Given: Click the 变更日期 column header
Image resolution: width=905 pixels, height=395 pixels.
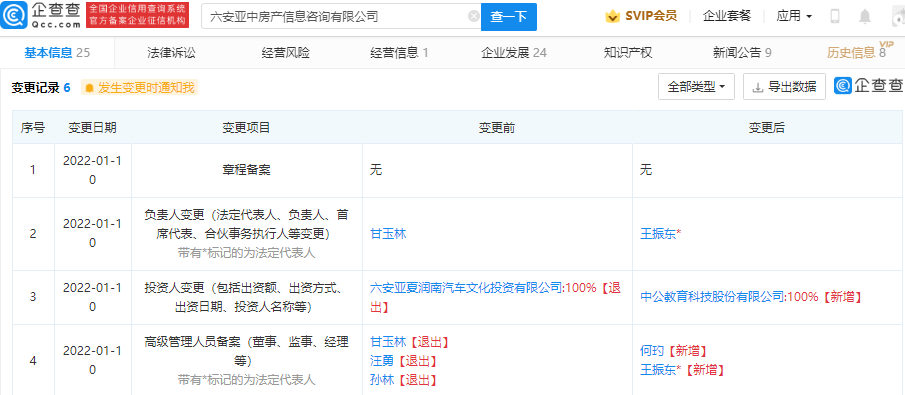Looking at the screenshot, I should [x=92, y=128].
